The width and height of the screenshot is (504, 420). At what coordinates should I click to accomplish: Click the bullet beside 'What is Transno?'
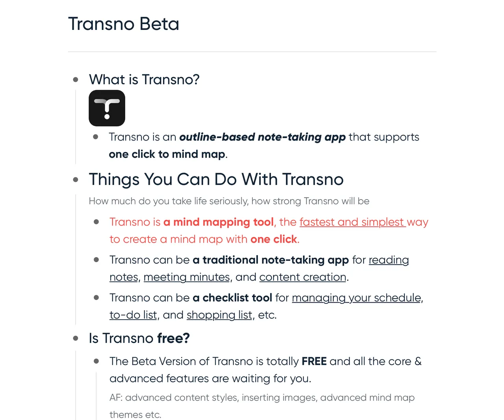pyautogui.click(x=76, y=80)
